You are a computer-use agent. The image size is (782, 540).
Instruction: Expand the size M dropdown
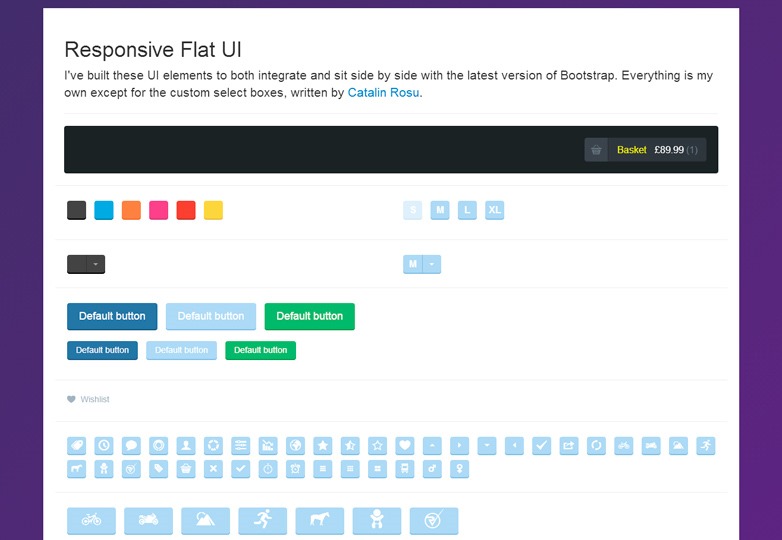pos(431,265)
